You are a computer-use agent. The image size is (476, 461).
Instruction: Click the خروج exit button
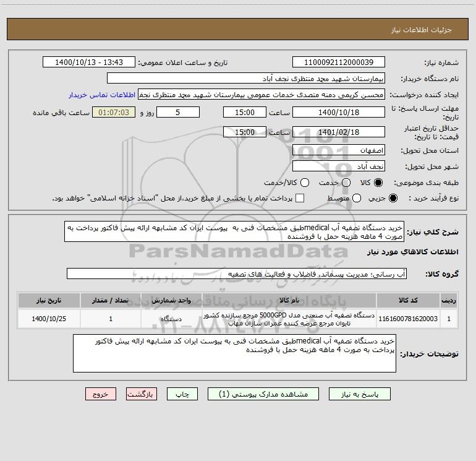click(101, 394)
